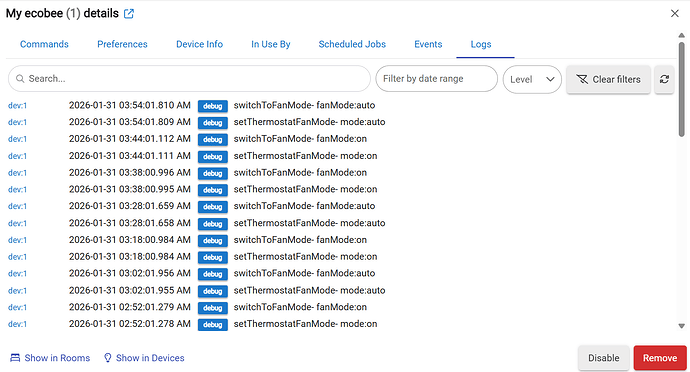Select message at 03:02:01.955 AM setThermostatFanMode auto

point(309,291)
